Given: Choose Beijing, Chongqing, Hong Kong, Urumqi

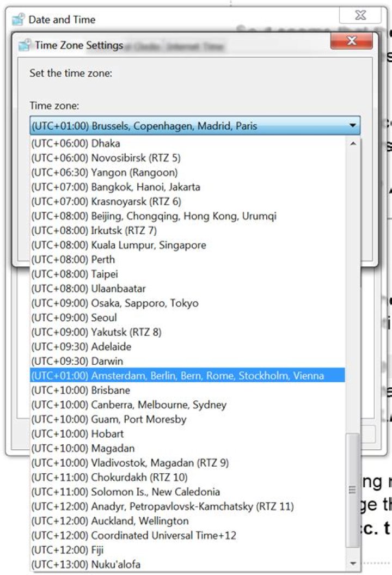Looking at the screenshot, I should [x=187, y=216].
